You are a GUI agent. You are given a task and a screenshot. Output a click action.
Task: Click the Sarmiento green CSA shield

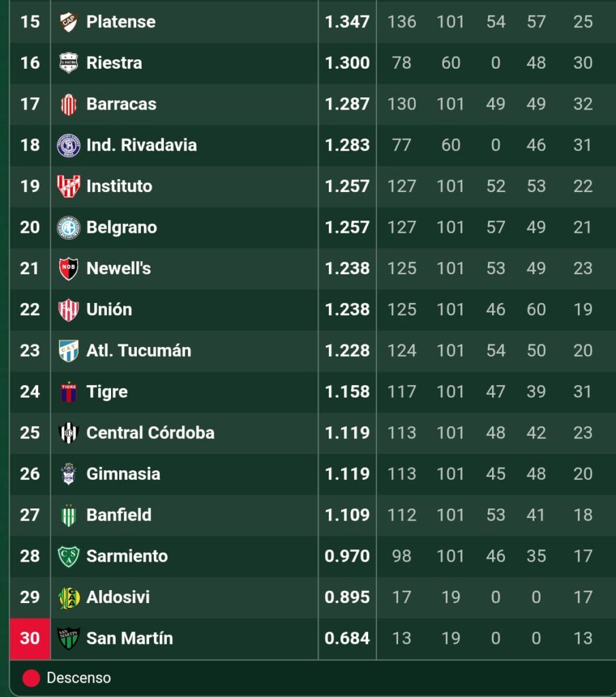pyautogui.click(x=69, y=556)
